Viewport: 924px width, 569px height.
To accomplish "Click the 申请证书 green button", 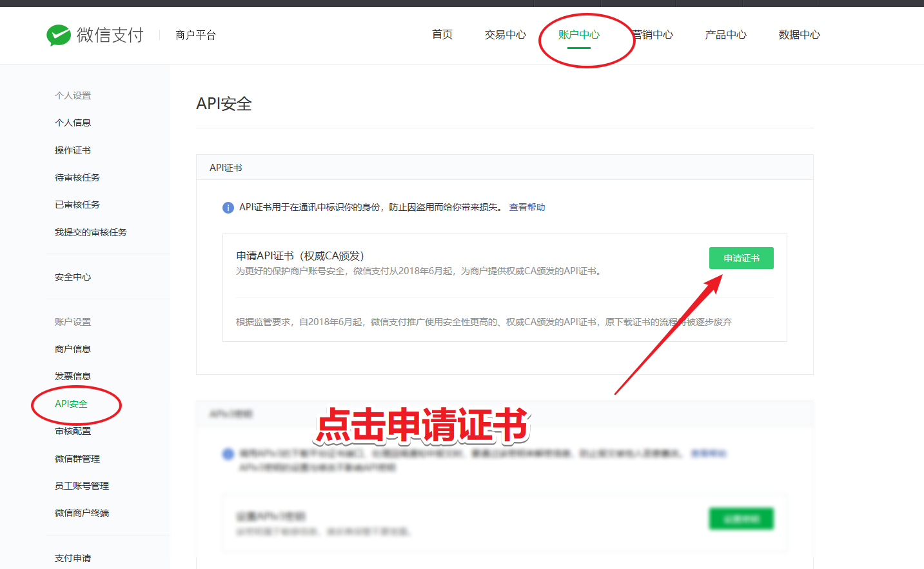I will coord(742,258).
